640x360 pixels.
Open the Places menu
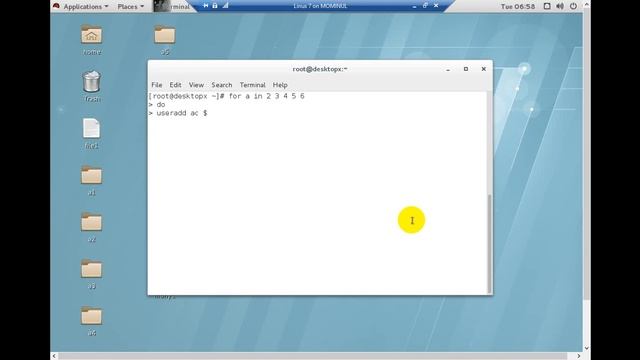click(131, 7)
